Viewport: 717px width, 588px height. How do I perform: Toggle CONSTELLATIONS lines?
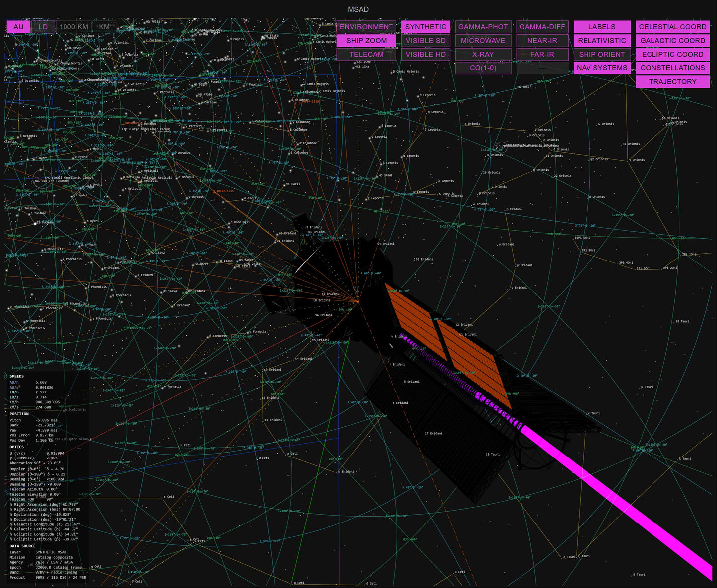[x=673, y=68]
